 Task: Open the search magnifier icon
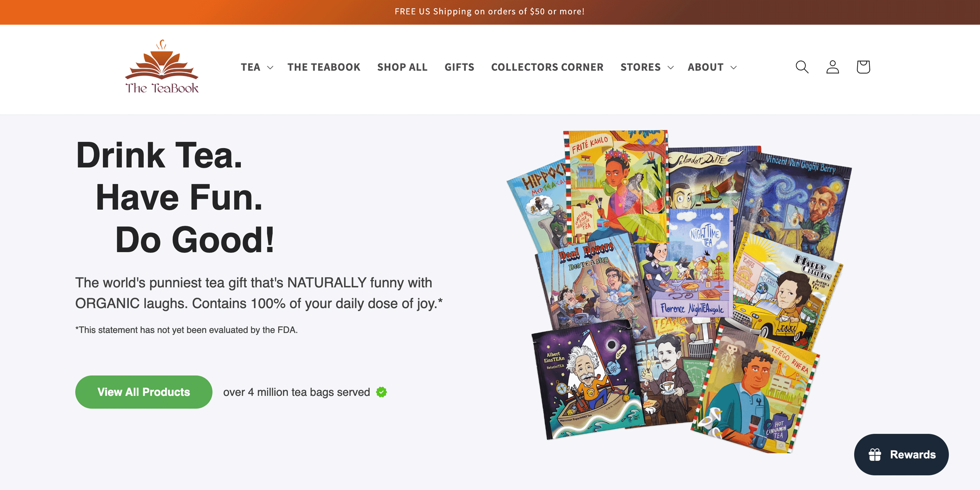coord(802,67)
